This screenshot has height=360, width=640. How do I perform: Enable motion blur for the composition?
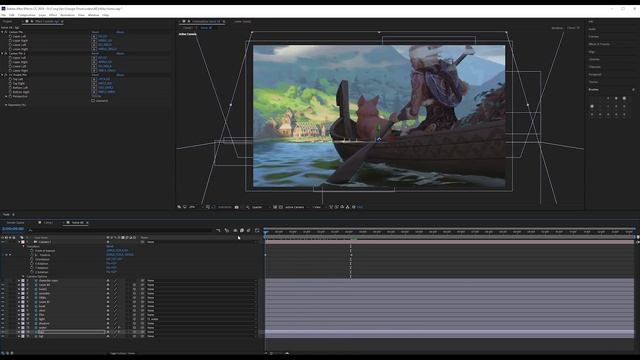(249, 231)
